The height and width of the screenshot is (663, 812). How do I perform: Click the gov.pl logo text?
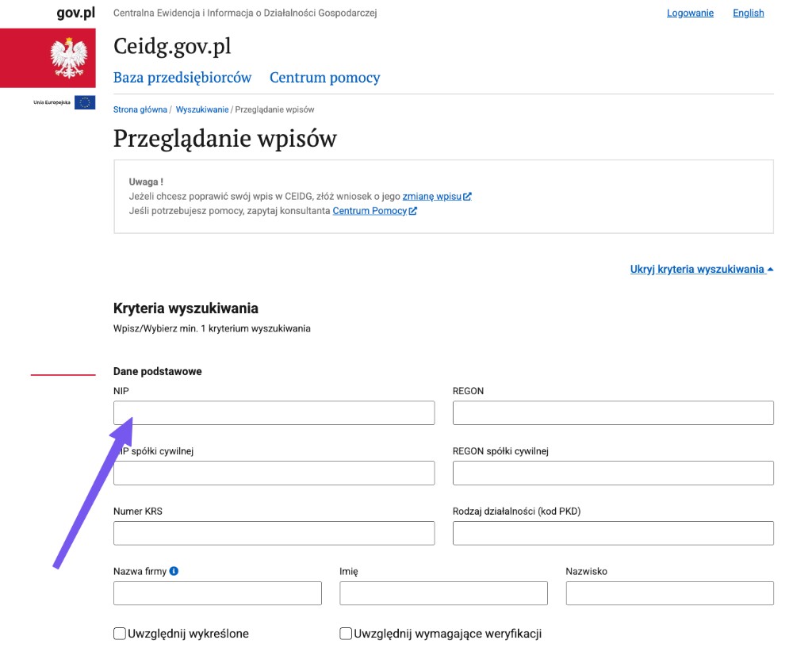[75, 13]
